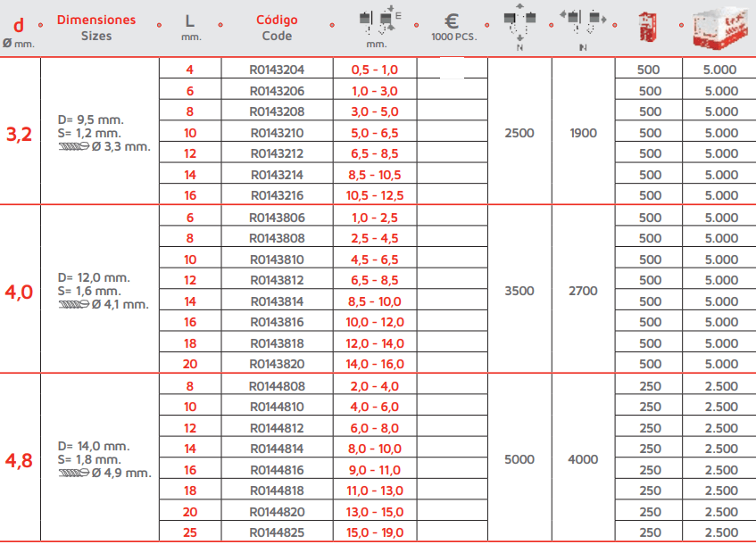Viewport: 756px width, 544px height.
Task: Click the 'S= 1,8 mm.' text
Action: (89, 459)
